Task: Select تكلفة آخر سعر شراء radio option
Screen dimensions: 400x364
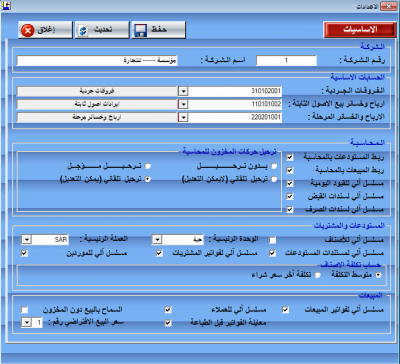Action: pyautogui.click(x=318, y=275)
